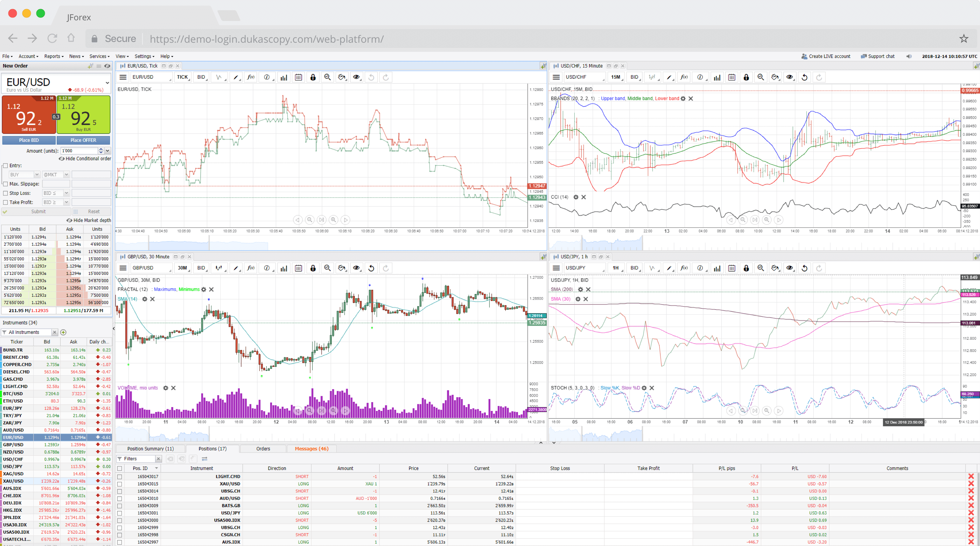
Task: Add indicator f(x) in EUR/USD chart
Action: click(251, 77)
